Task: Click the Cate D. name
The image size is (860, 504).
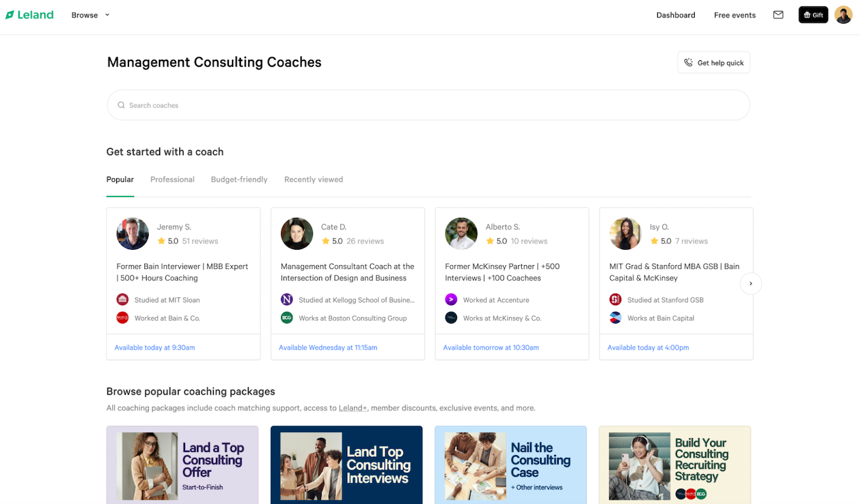Action: [334, 227]
